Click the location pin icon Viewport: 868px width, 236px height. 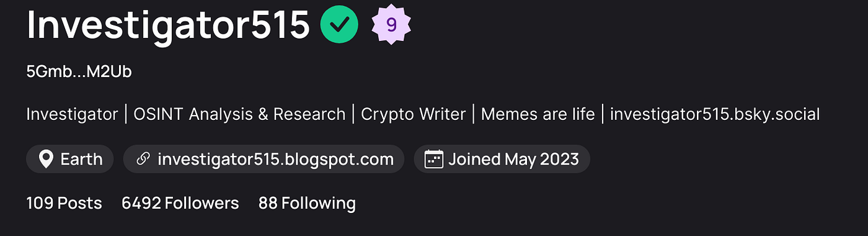pyautogui.click(x=46, y=160)
